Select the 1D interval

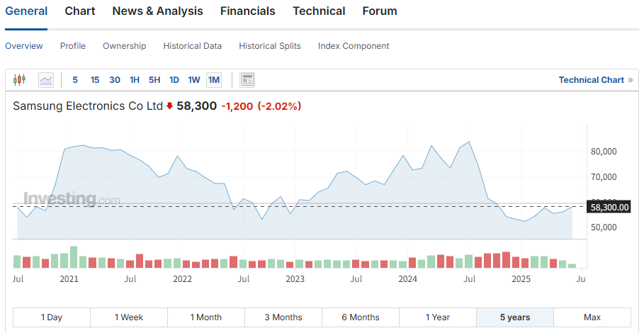(174, 80)
